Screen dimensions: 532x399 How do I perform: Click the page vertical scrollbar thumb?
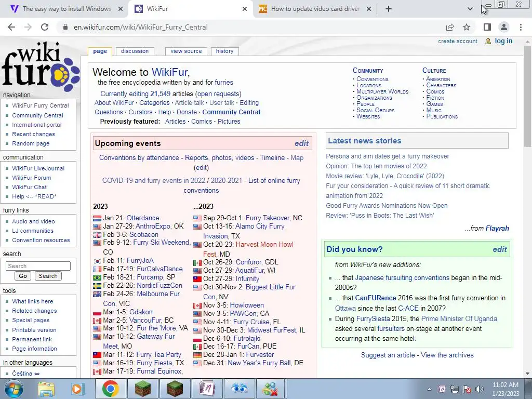(527, 96)
